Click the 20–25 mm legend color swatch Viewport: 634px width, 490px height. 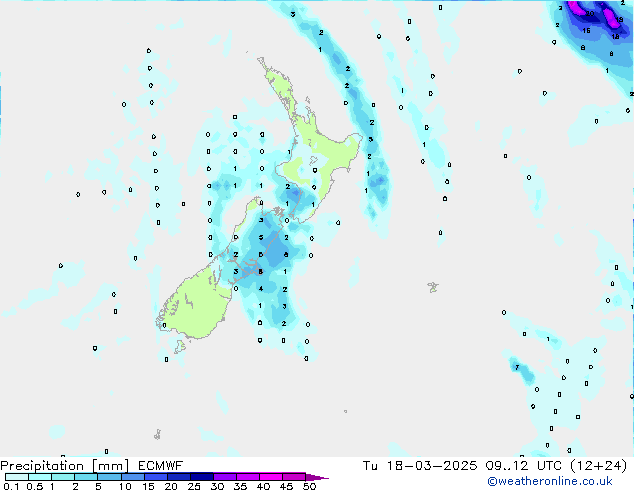(x=178, y=477)
